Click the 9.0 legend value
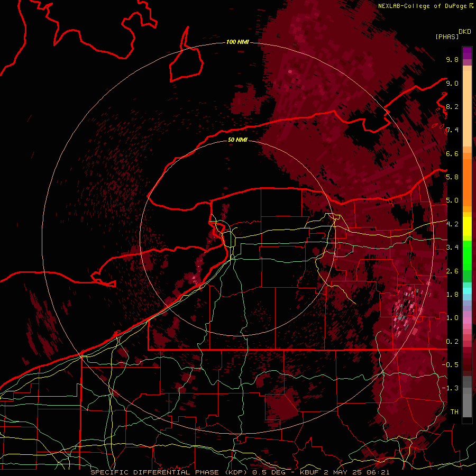The width and height of the screenshot is (476, 476). 452,83
